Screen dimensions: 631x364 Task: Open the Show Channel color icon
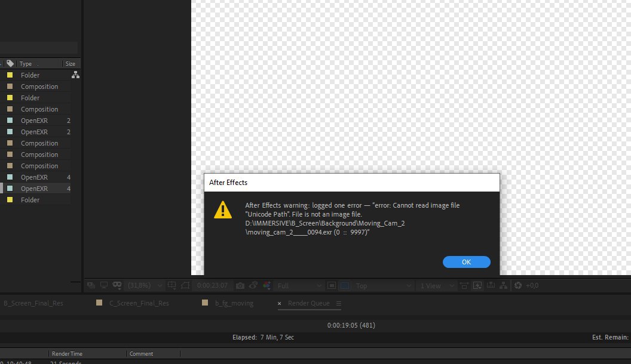[267, 285]
